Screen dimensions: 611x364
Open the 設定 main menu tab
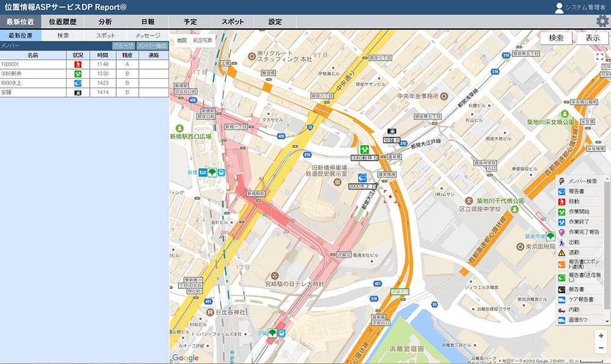pyautogui.click(x=275, y=22)
